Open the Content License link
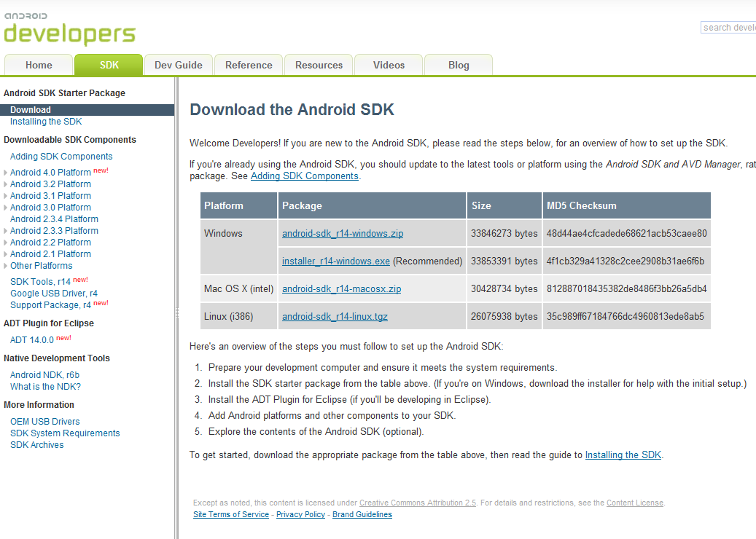This screenshot has width=756, height=539. (x=635, y=503)
